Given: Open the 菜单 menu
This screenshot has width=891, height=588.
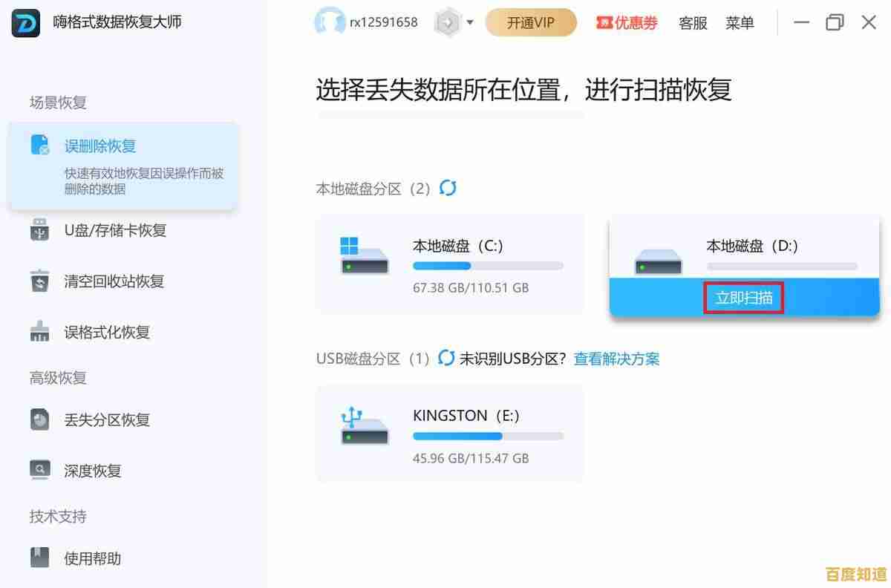Looking at the screenshot, I should (x=740, y=23).
